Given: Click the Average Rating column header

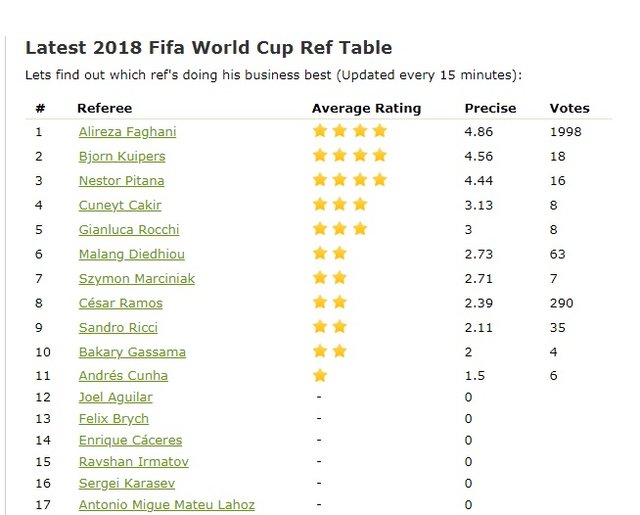Looking at the screenshot, I should [366, 108].
